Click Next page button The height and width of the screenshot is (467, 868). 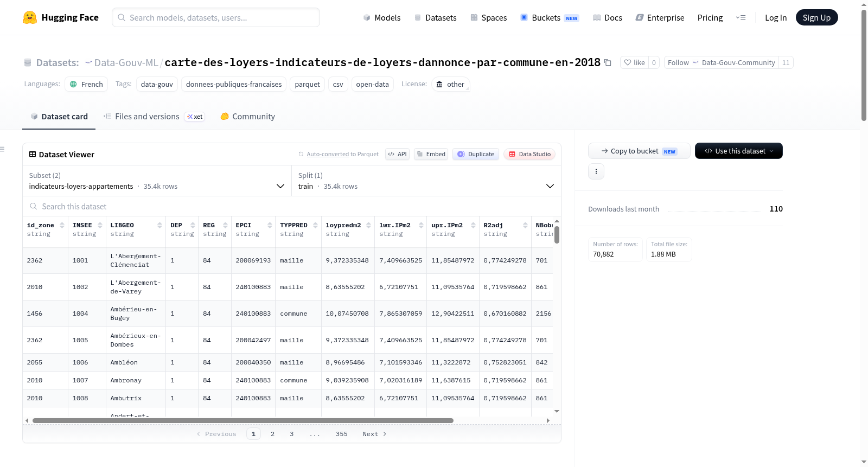point(374,434)
